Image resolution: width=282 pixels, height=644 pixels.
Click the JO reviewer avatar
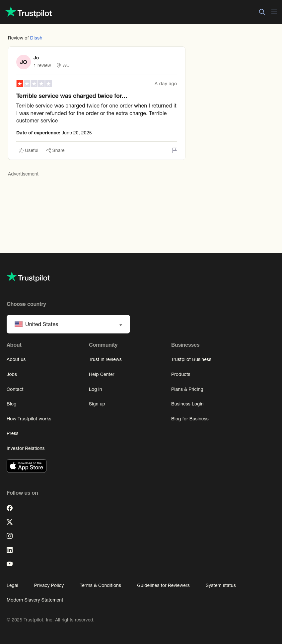[24, 62]
